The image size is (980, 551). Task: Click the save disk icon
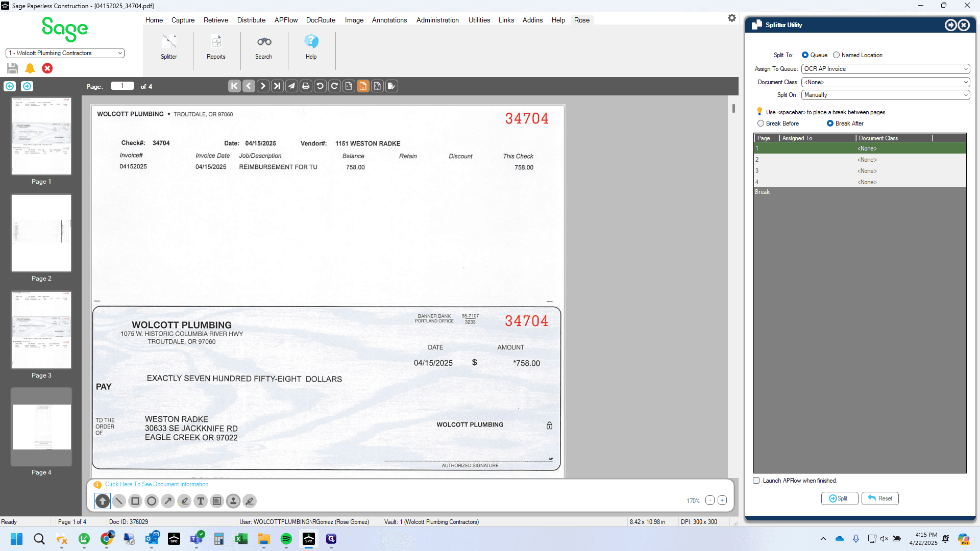click(13, 68)
